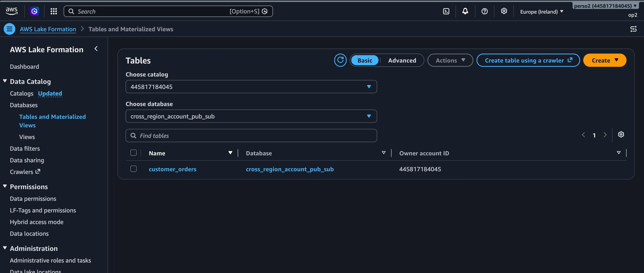Image resolution: width=644 pixels, height=273 pixels.
Task: Open Administrative roles and tasks
Action: 50,261
